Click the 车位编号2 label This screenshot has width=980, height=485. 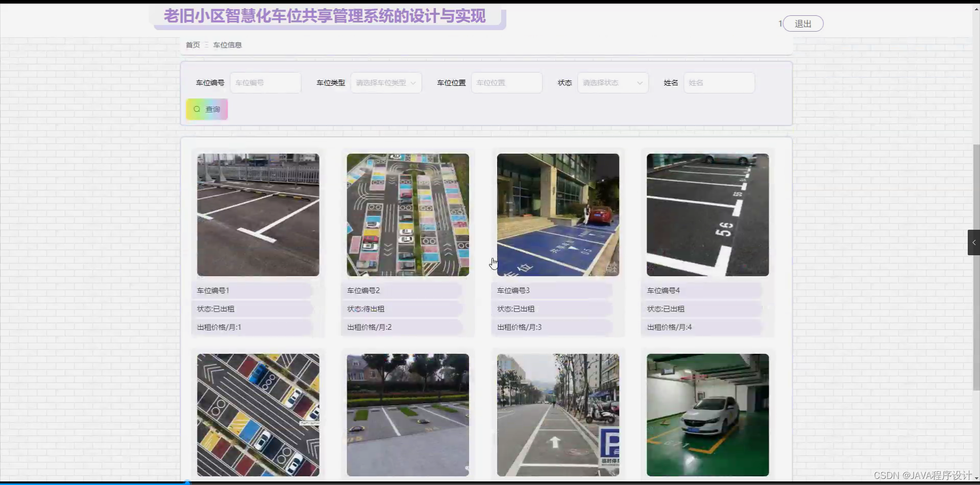tap(363, 290)
